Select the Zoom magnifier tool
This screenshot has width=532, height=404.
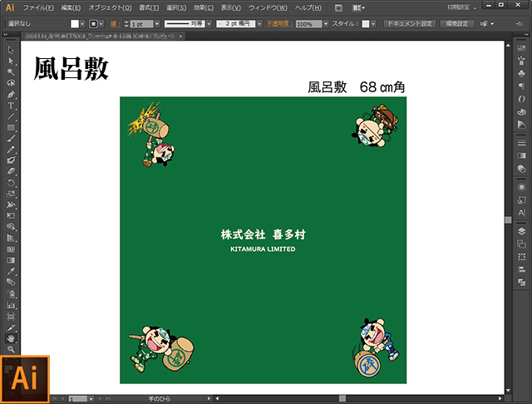click(11, 349)
